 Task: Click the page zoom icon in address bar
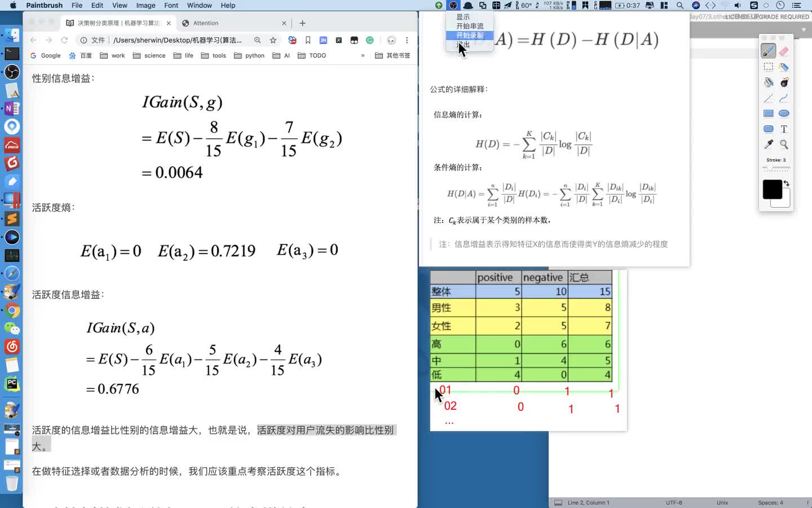tap(257, 40)
